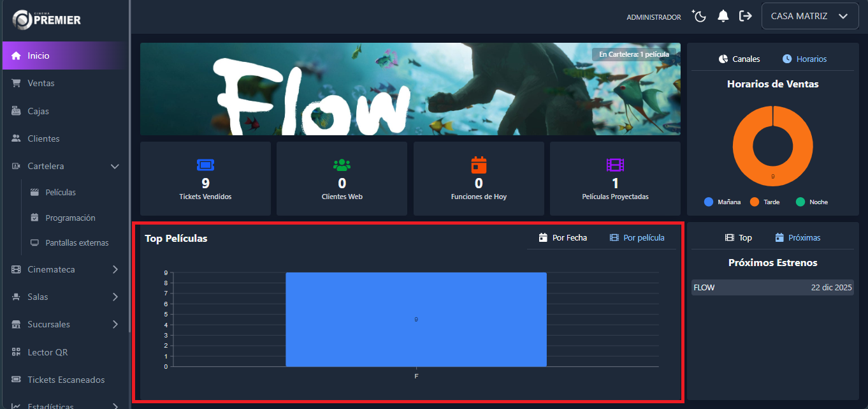Toggle the Mañana legend item
This screenshot has width=868, height=409.
pyautogui.click(x=722, y=202)
